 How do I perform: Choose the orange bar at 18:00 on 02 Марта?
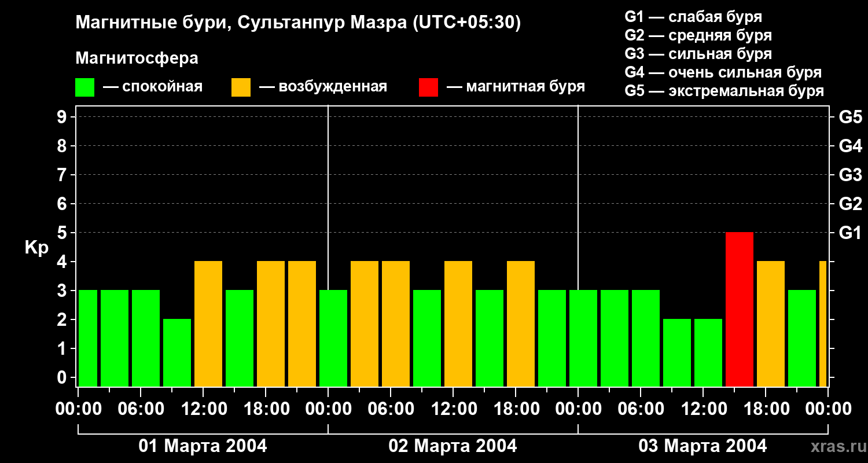pyautogui.click(x=521, y=324)
